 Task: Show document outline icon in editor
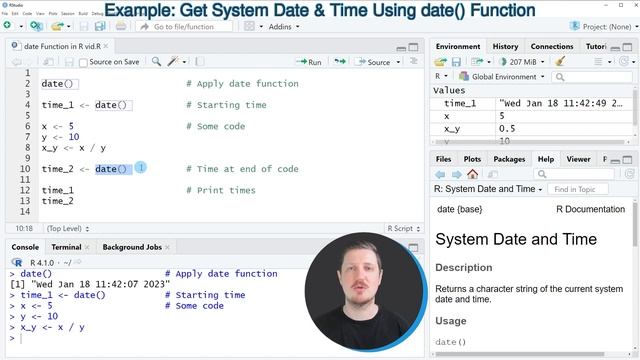413,61
